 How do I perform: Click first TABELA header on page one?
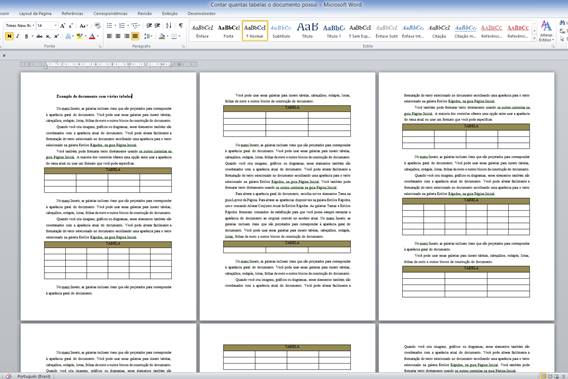click(108, 170)
